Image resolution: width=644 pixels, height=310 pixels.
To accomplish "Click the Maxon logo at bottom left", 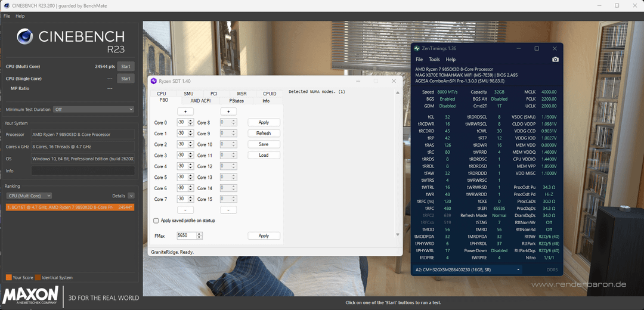I will click(31, 296).
